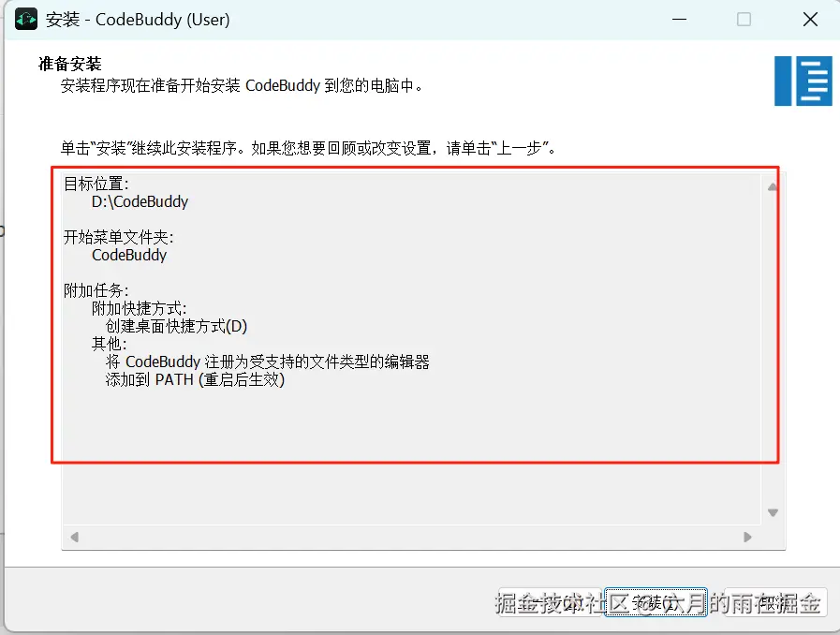
Task: Click the 开始菜单文件夹 label in summary
Action: [118, 237]
